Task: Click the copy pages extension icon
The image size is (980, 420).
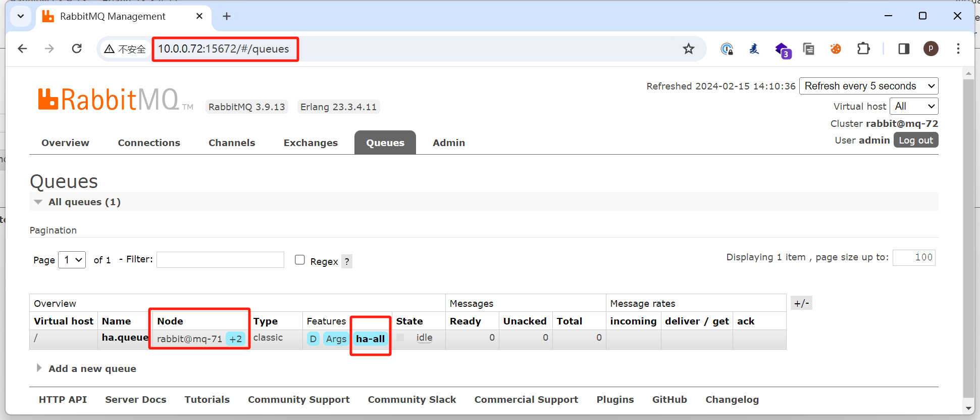Action: pyautogui.click(x=809, y=49)
